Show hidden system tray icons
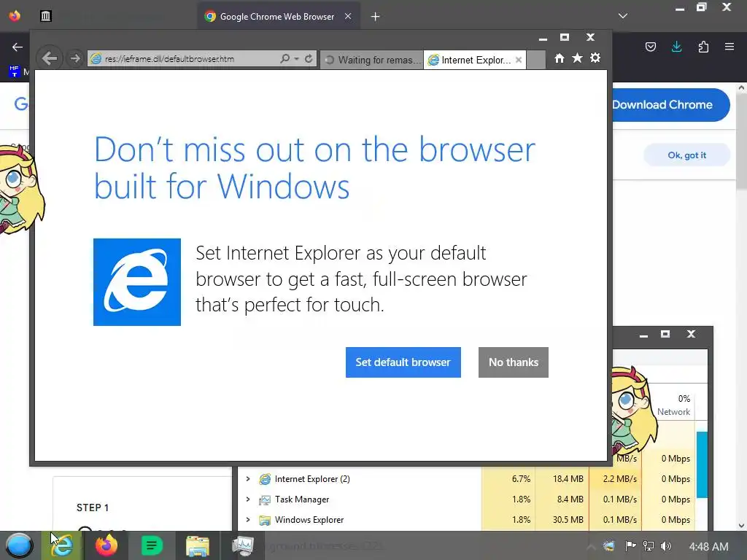 click(x=591, y=547)
